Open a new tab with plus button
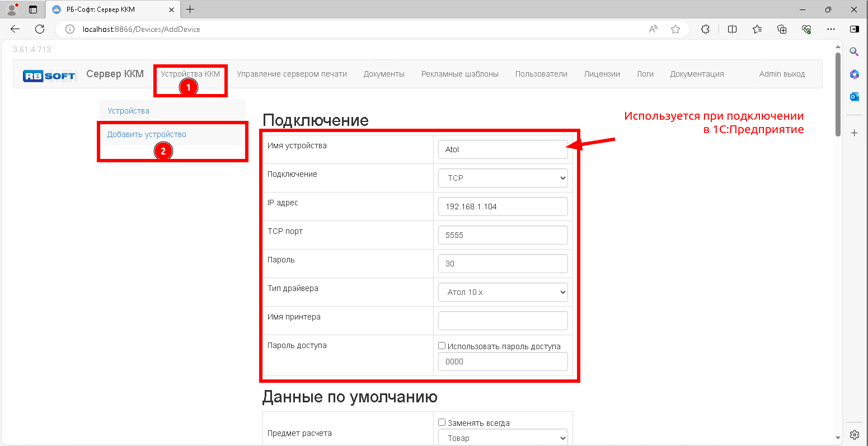 (190, 10)
